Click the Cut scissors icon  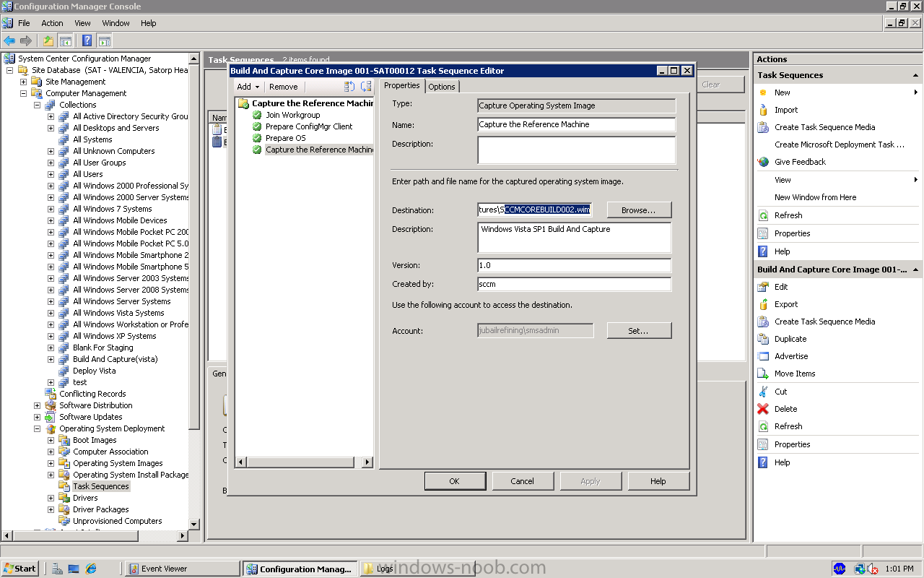click(x=763, y=392)
